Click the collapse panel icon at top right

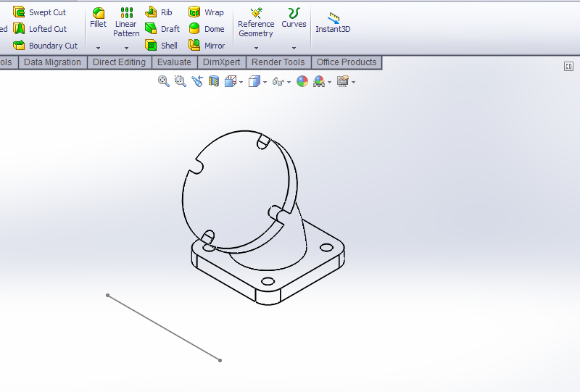[568, 67]
